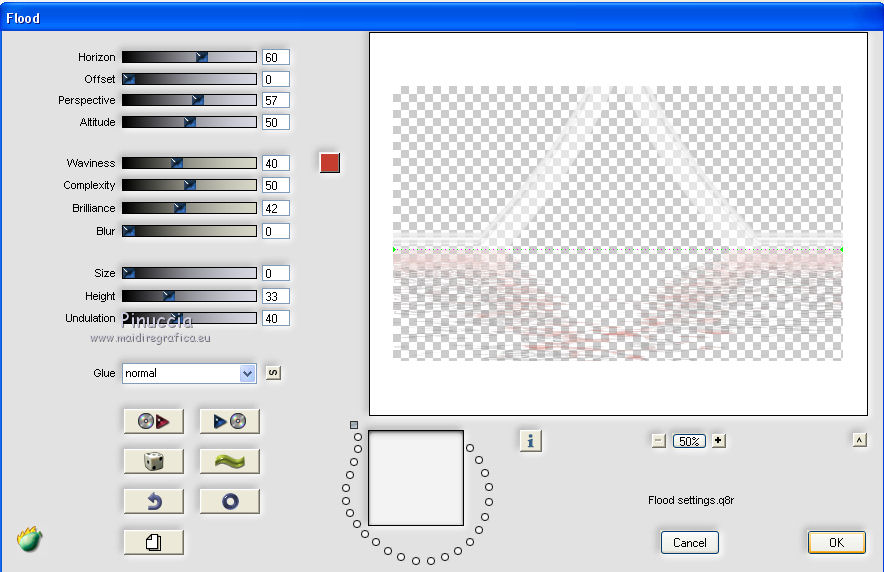Image resolution: width=884 pixels, height=572 pixels.
Task: Zoom out with the minus button
Action: point(658,441)
